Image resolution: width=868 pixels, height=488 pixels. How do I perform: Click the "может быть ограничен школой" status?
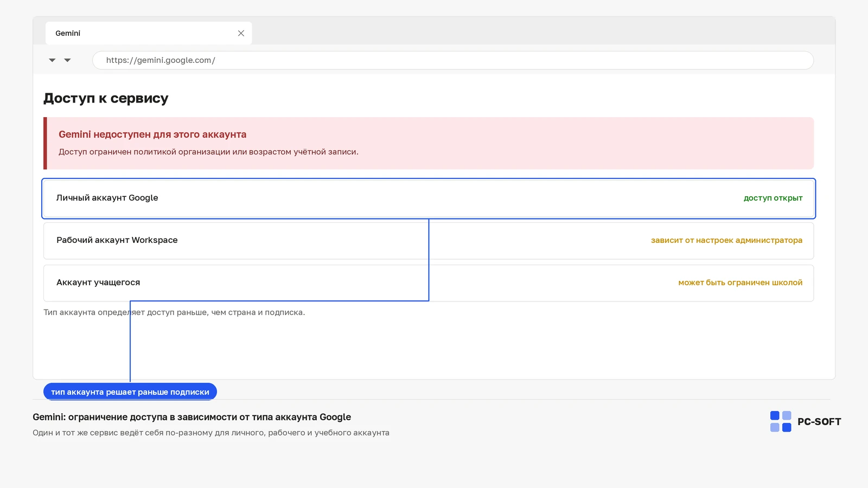(x=741, y=282)
